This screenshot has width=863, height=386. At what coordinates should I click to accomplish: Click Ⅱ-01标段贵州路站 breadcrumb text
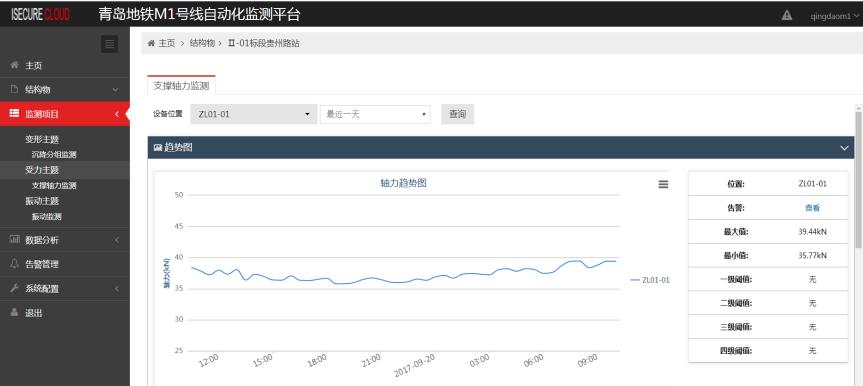(264, 43)
